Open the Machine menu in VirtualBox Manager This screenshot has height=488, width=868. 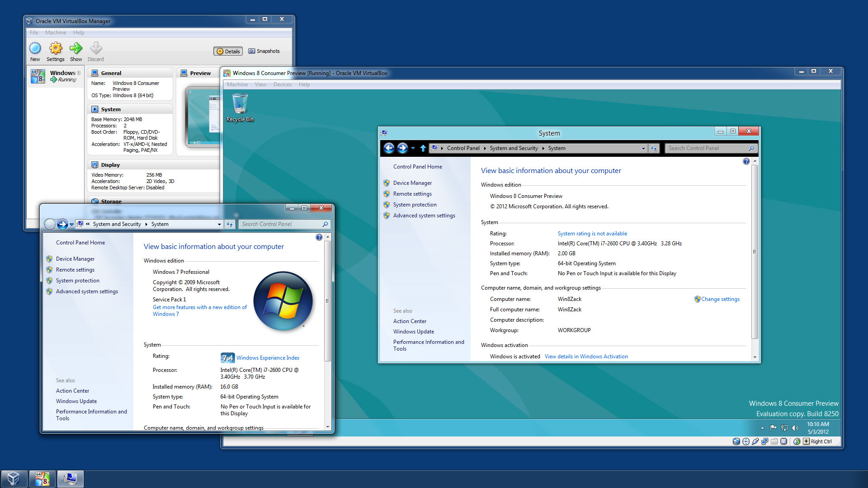pos(55,33)
